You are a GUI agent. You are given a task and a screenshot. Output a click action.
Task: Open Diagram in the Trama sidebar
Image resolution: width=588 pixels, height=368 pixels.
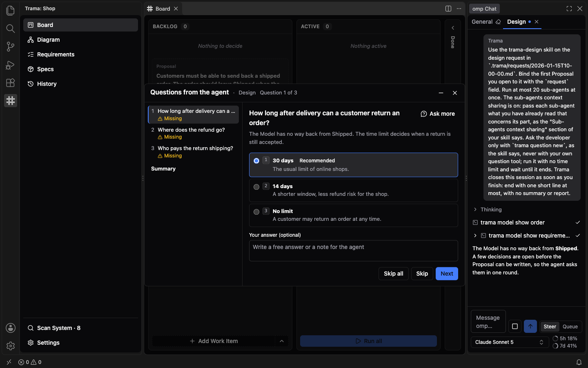(80, 40)
